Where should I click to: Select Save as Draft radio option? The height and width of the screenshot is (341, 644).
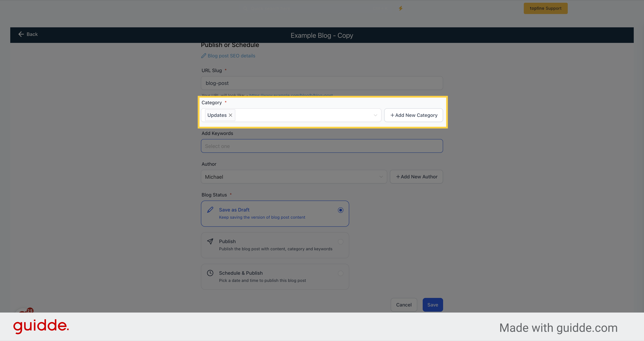point(340,210)
